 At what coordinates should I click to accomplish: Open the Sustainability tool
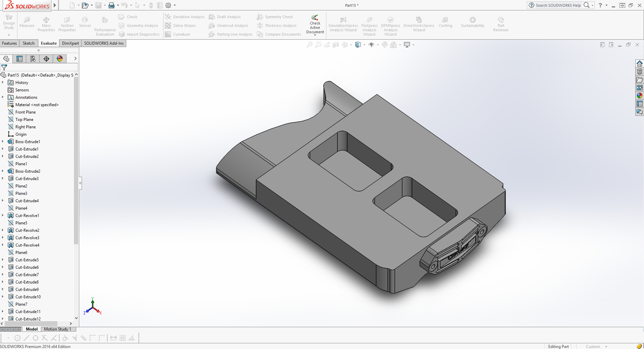click(x=472, y=22)
